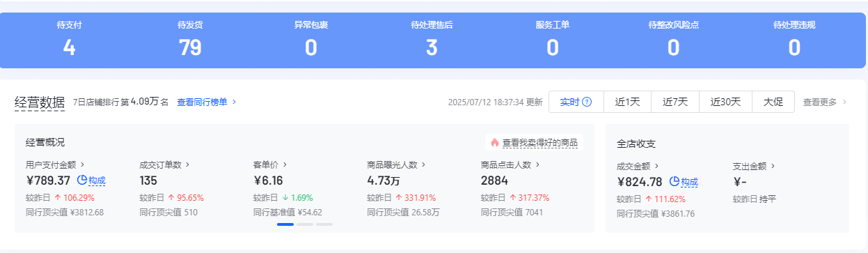The image size is (868, 253).
Task: Open the 待发货 count of 79
Action: [x=190, y=47]
